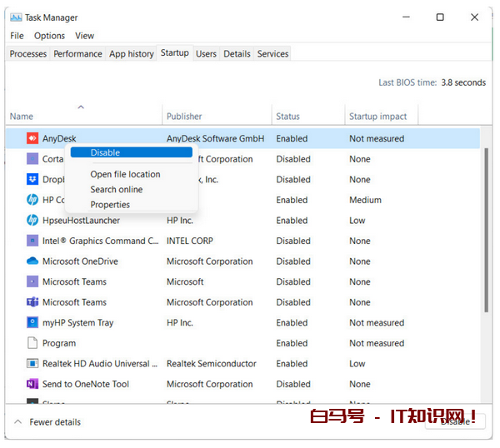Sort by Name column header

click(x=22, y=117)
